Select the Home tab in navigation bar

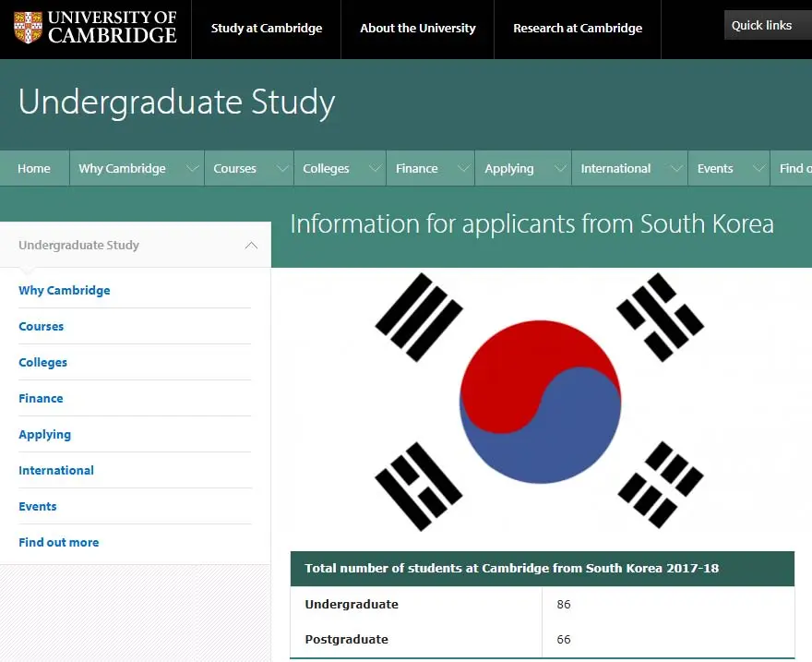[x=34, y=168]
